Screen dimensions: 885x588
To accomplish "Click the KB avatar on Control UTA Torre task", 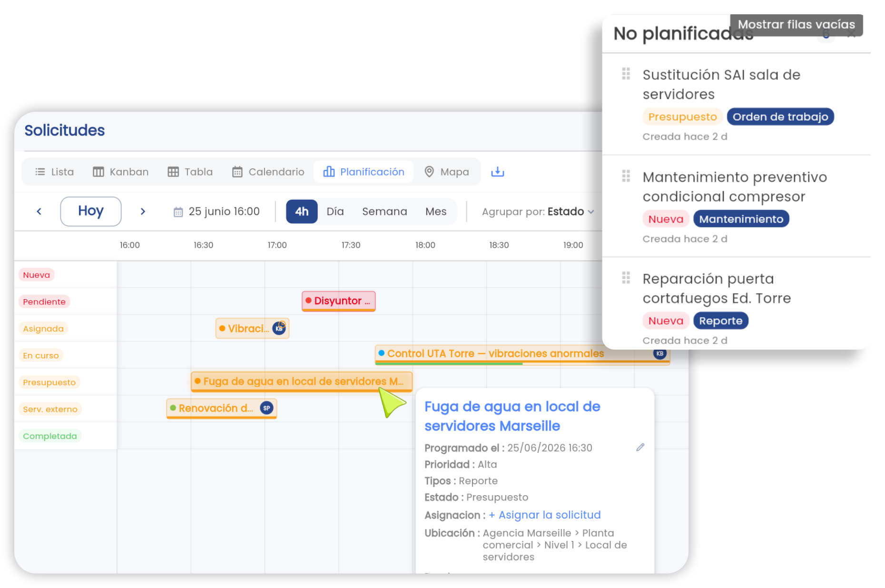I will pyautogui.click(x=659, y=353).
